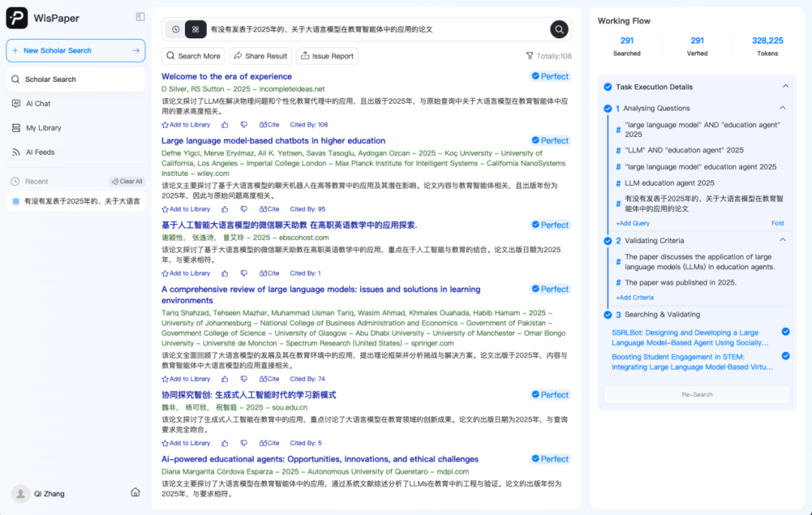812x515 pixels.
Task: Click the history clock icon in search bar
Action: tap(175, 29)
